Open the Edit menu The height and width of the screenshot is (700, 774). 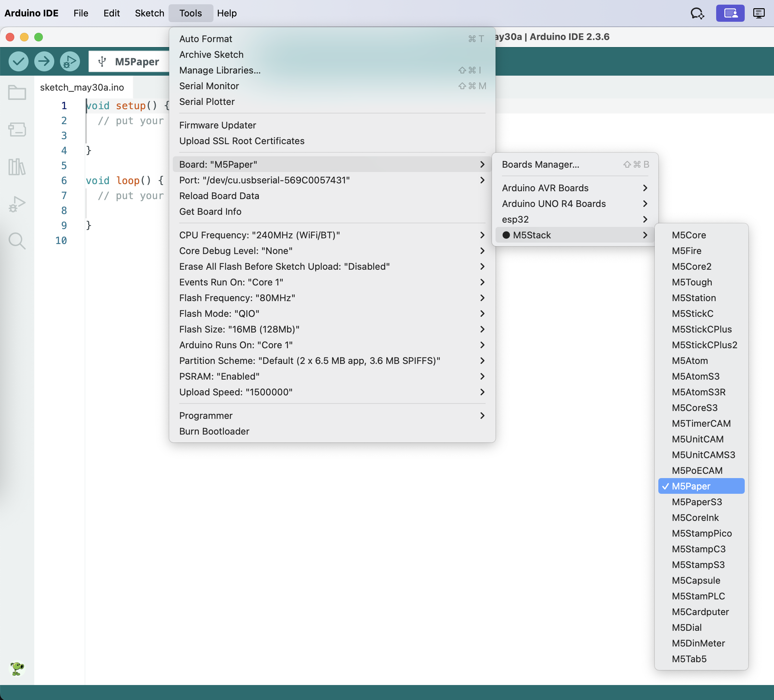coord(111,13)
